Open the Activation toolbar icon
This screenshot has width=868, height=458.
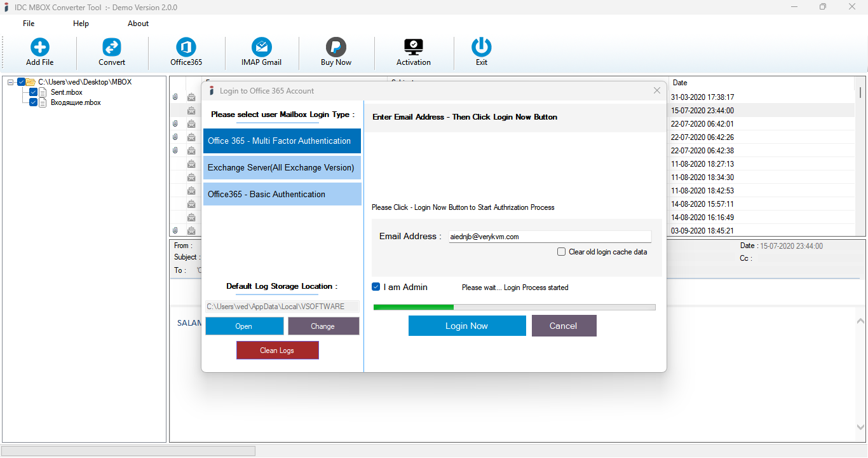click(414, 47)
